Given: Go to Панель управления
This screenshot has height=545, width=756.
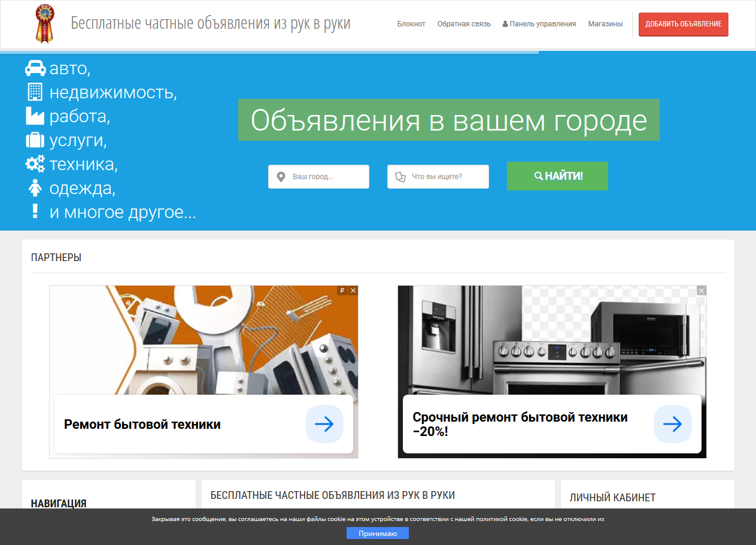Looking at the screenshot, I should click(x=539, y=24).
